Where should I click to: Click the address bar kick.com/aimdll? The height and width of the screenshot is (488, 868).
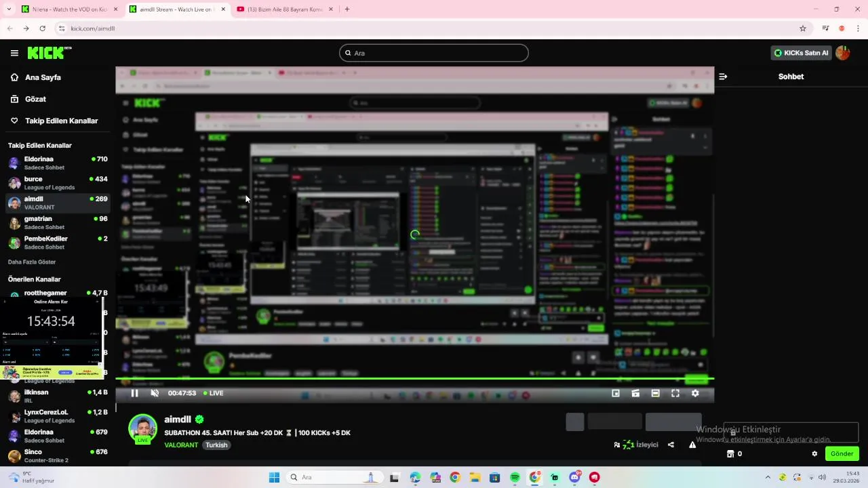pyautogui.click(x=93, y=28)
